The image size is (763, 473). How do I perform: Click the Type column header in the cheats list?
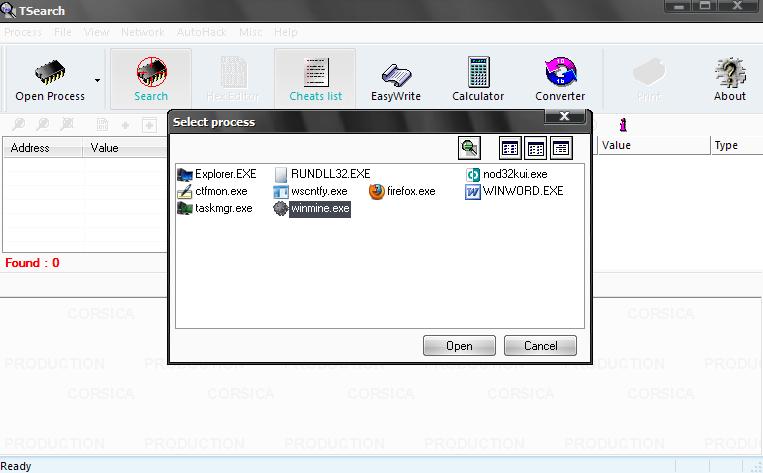(x=737, y=145)
